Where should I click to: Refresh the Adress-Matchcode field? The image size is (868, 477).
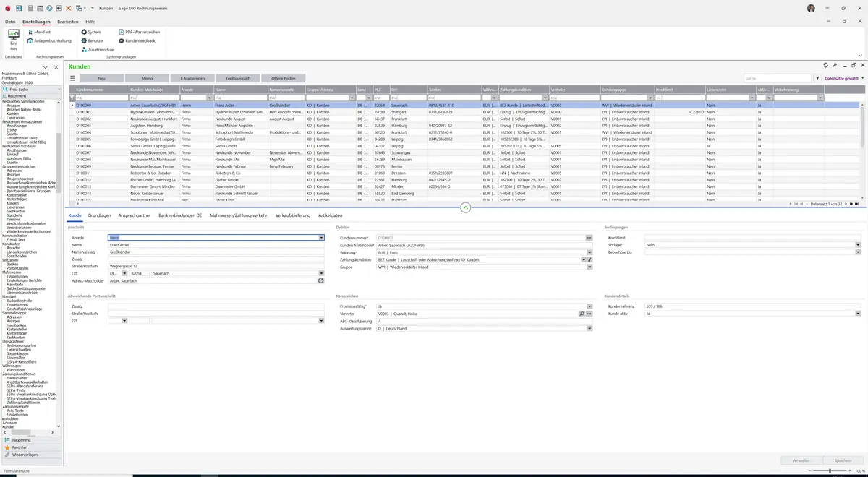(320, 280)
